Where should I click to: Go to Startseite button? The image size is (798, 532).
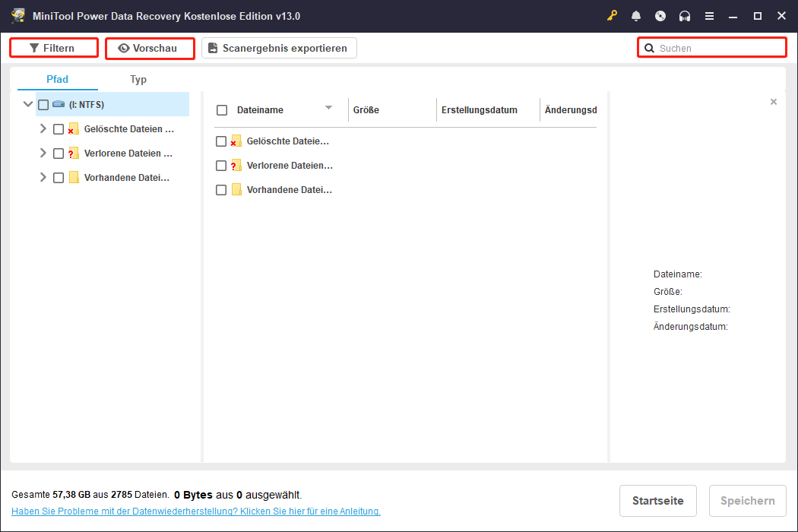click(x=658, y=501)
